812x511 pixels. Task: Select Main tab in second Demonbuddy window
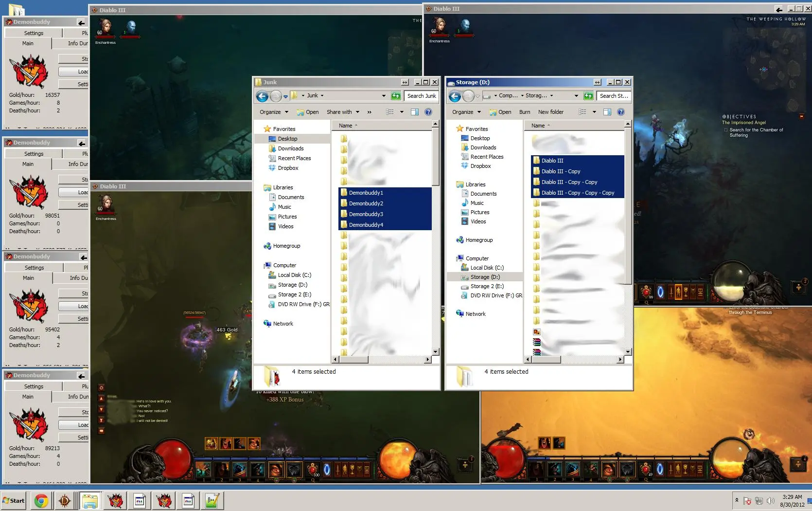[x=28, y=164]
